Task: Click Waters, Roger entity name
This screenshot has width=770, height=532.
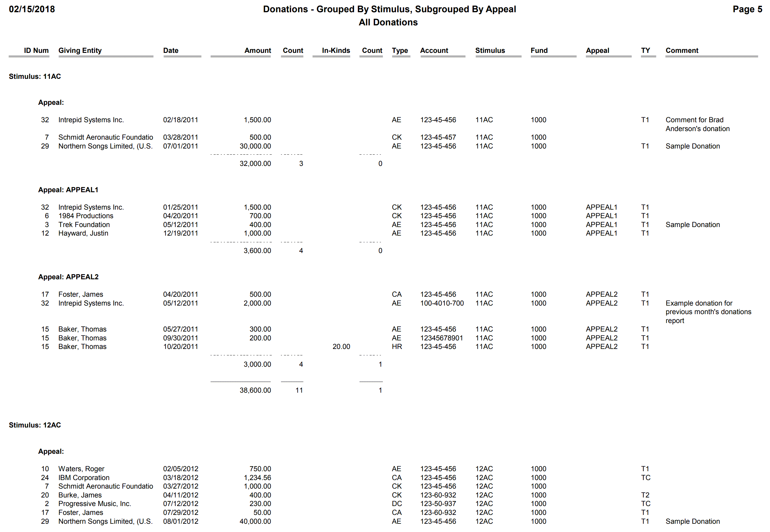Action: [x=81, y=469]
